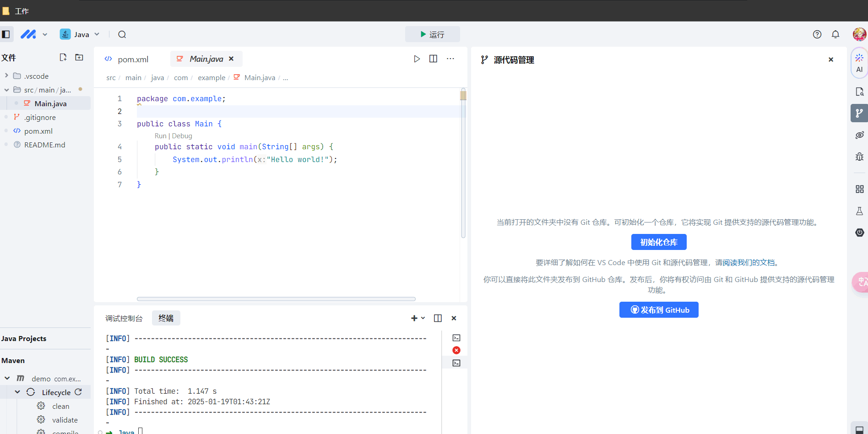Click the editor horizontal scrollbar
The height and width of the screenshot is (434, 868).
point(276,299)
